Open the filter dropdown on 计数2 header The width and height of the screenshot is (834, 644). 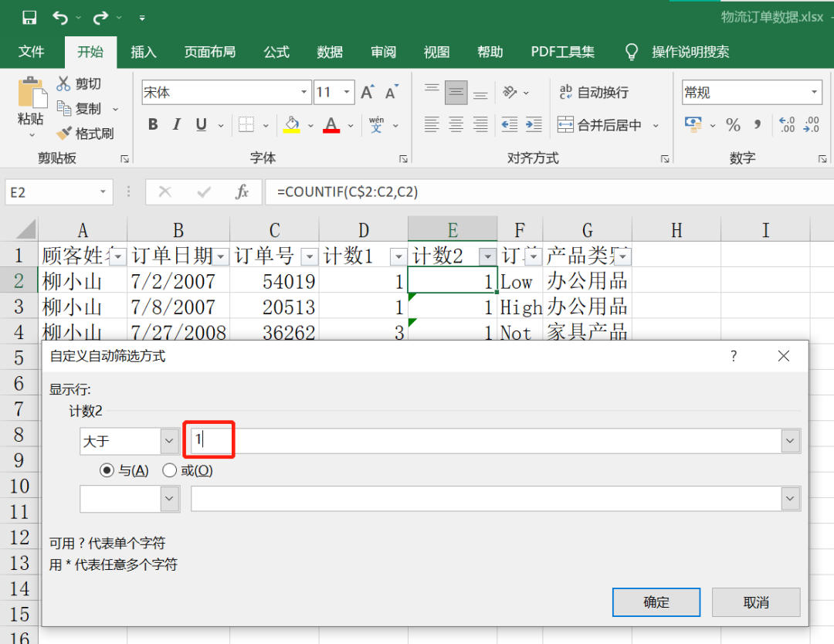point(487,257)
